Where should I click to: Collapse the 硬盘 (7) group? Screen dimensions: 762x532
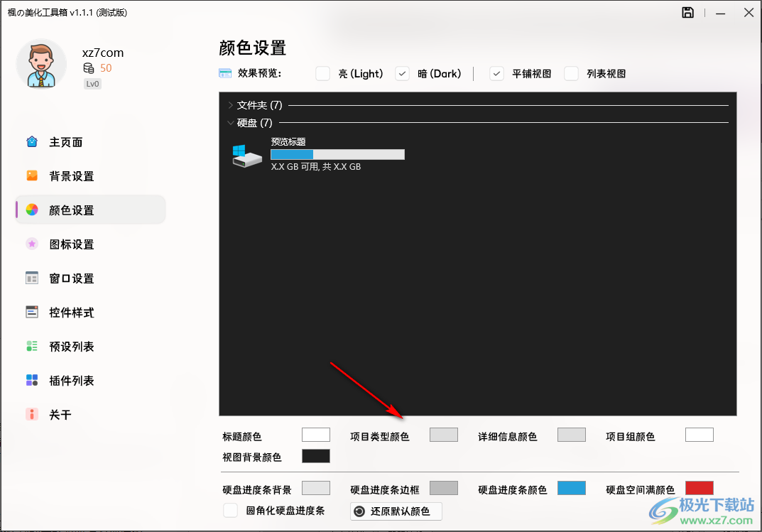pos(230,122)
